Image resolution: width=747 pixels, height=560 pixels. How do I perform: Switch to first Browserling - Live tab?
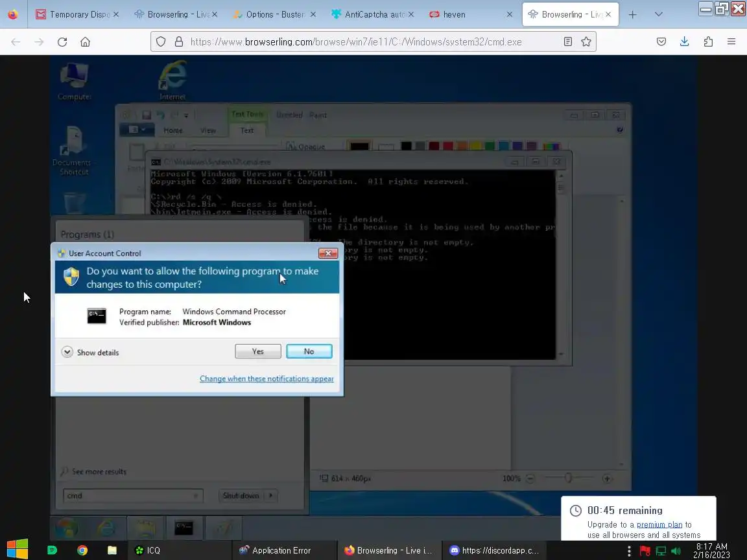pos(175,14)
